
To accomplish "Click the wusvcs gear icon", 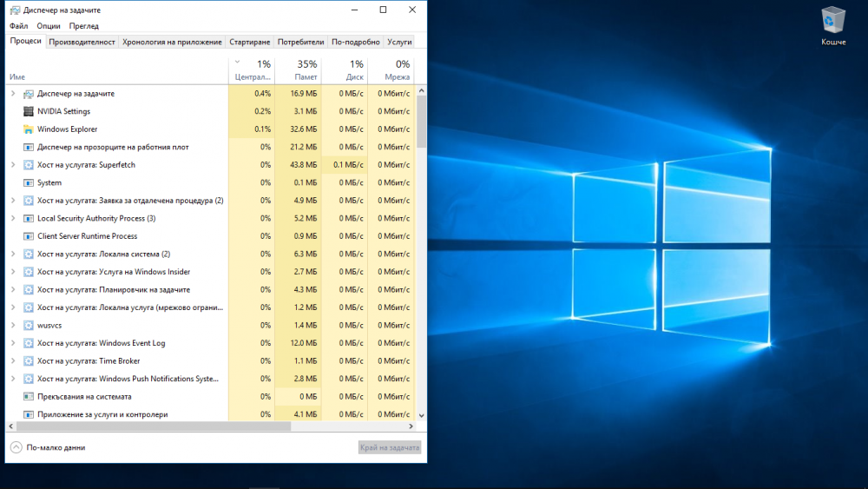I will [x=29, y=326].
